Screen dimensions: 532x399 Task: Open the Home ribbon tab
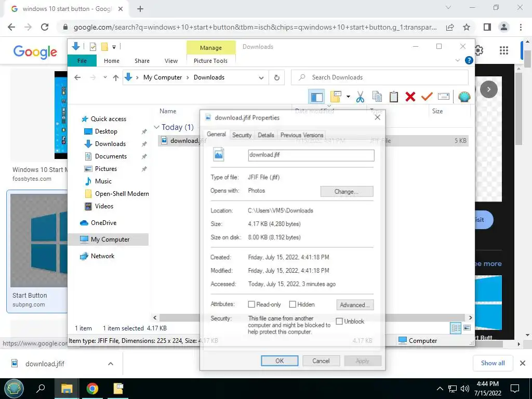pos(112,61)
